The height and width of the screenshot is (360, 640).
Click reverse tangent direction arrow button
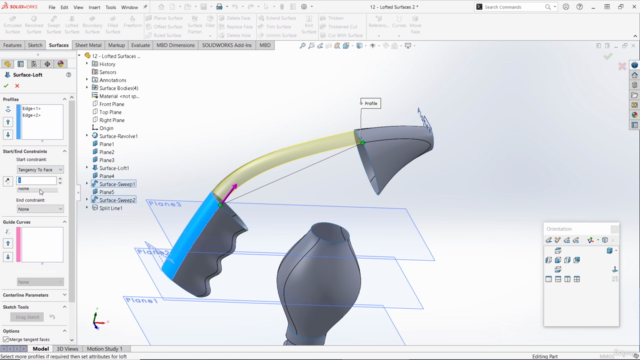pyautogui.click(x=7, y=181)
